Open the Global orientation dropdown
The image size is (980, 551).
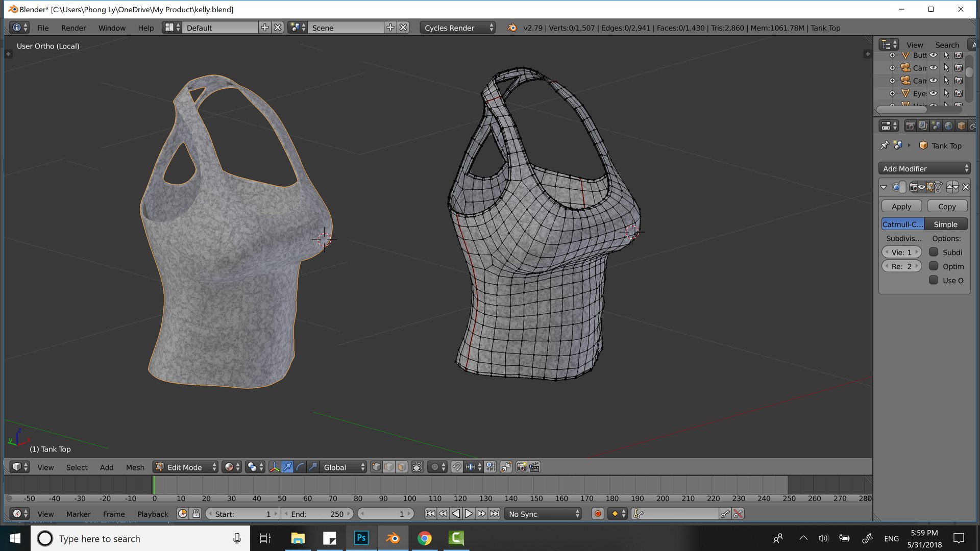coord(344,467)
